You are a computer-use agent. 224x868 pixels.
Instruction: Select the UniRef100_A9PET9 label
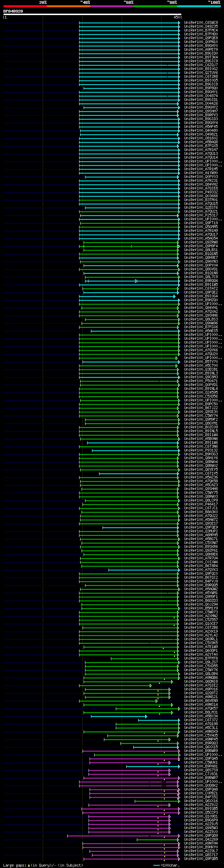point(201,49)
